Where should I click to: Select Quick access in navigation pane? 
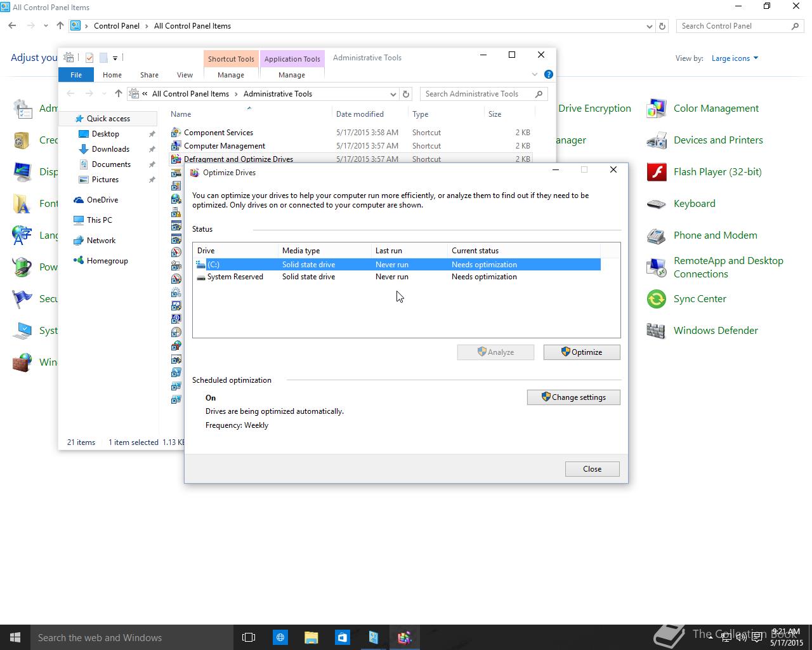[x=108, y=119]
